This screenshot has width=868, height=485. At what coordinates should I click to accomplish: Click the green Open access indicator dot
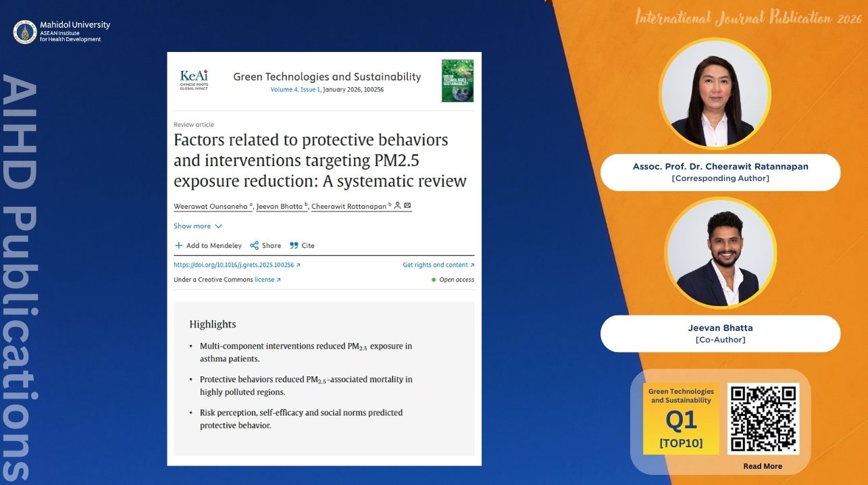434,280
